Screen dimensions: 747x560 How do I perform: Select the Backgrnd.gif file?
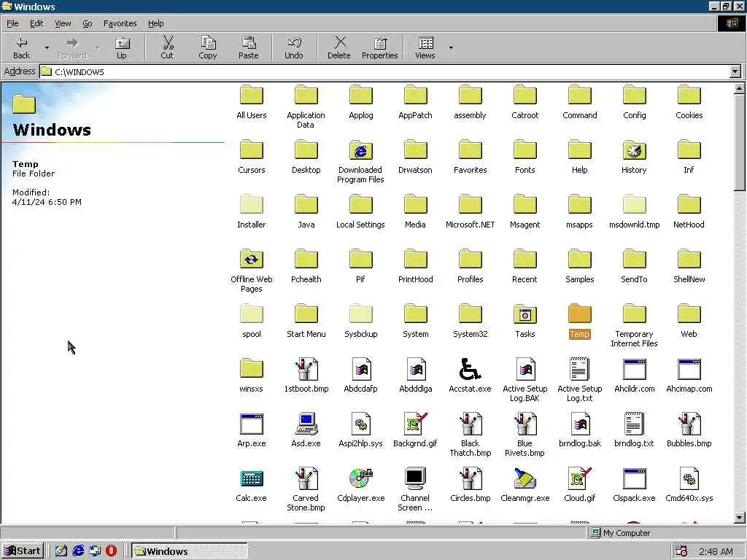[x=415, y=430]
